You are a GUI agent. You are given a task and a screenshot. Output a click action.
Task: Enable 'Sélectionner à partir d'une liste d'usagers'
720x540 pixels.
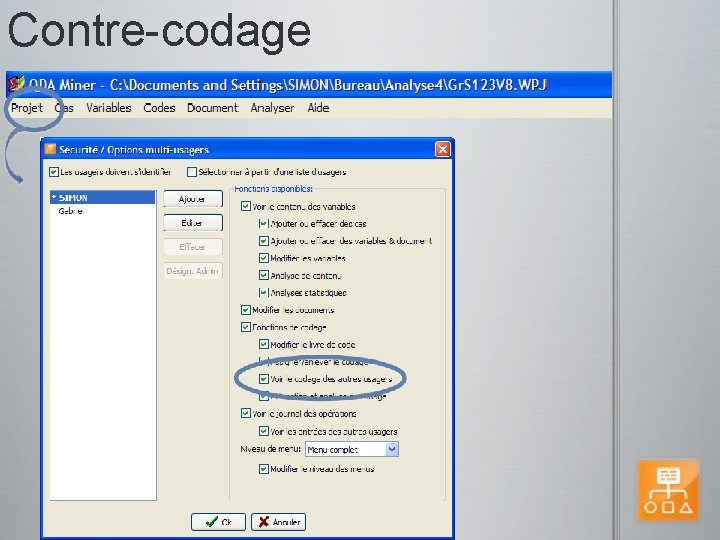[x=192, y=172]
